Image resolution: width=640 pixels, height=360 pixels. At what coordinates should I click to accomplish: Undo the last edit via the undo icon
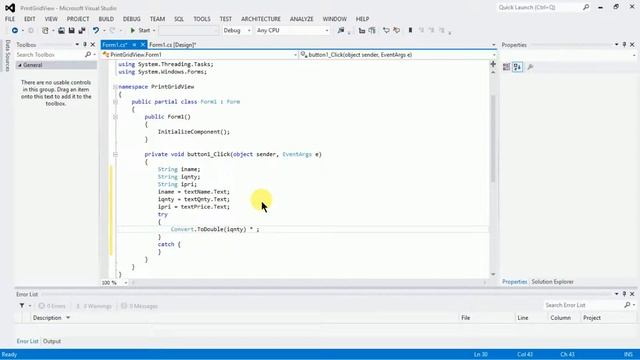pyautogui.click(x=96, y=31)
